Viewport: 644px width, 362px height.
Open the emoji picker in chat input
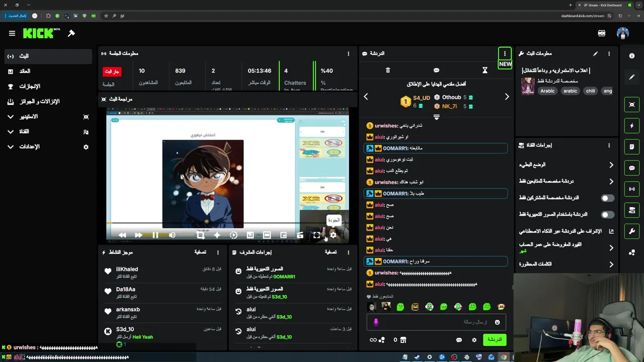497,322
